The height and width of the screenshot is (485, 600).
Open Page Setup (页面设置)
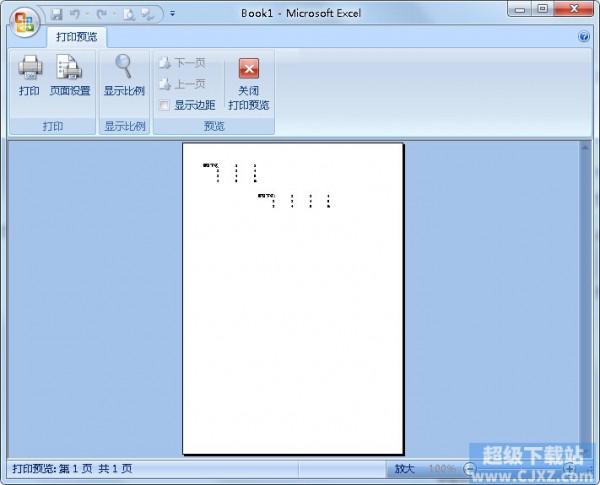tap(69, 76)
